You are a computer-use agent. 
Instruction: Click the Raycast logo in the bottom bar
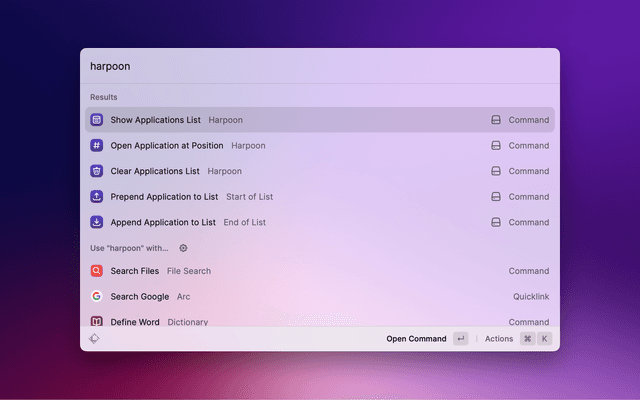pyautogui.click(x=94, y=339)
